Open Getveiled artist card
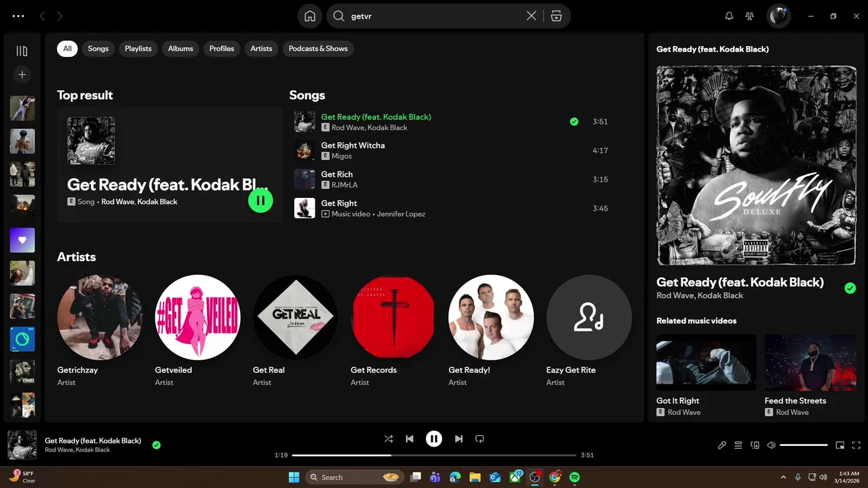 point(198,332)
